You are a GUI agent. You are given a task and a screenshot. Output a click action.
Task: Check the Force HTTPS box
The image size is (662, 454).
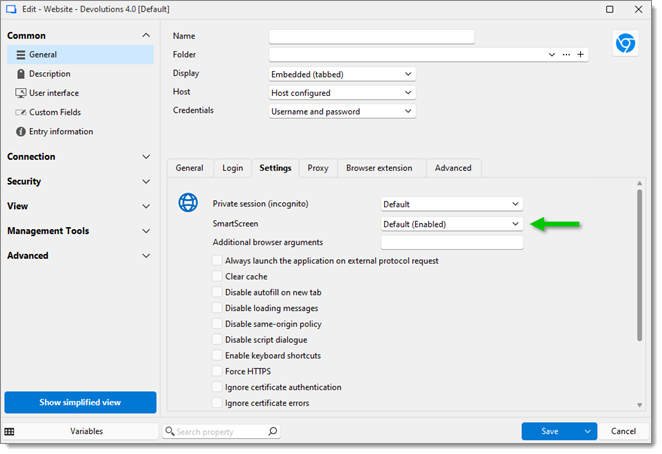[217, 371]
